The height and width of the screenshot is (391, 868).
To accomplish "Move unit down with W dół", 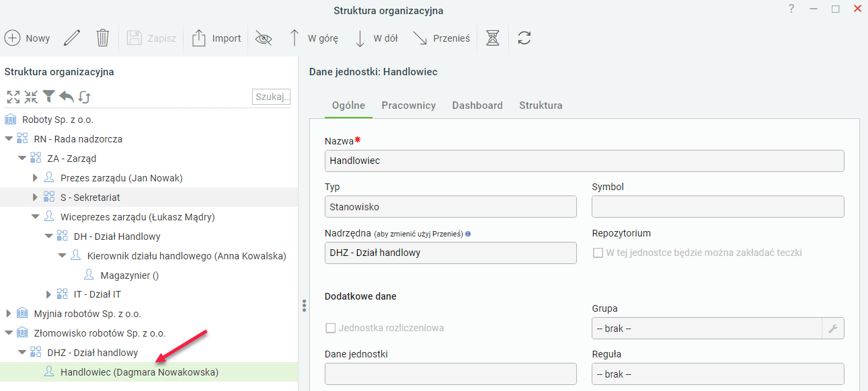I will pyautogui.click(x=376, y=38).
